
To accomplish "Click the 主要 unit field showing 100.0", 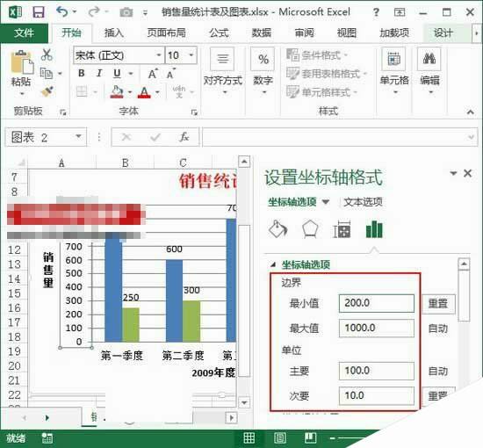I will coord(377,371).
